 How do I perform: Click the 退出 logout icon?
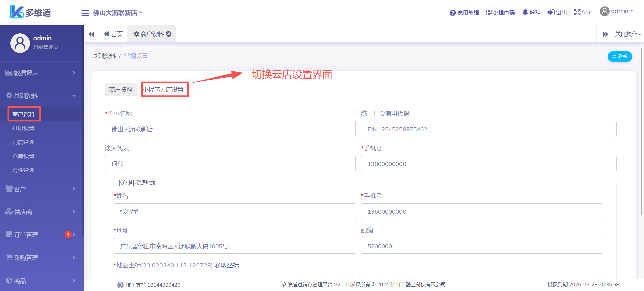click(551, 12)
